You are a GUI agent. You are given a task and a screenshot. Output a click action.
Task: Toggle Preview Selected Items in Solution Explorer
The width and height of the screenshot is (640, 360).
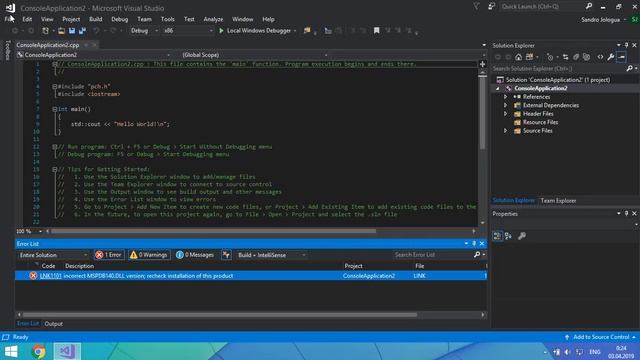pos(621,57)
